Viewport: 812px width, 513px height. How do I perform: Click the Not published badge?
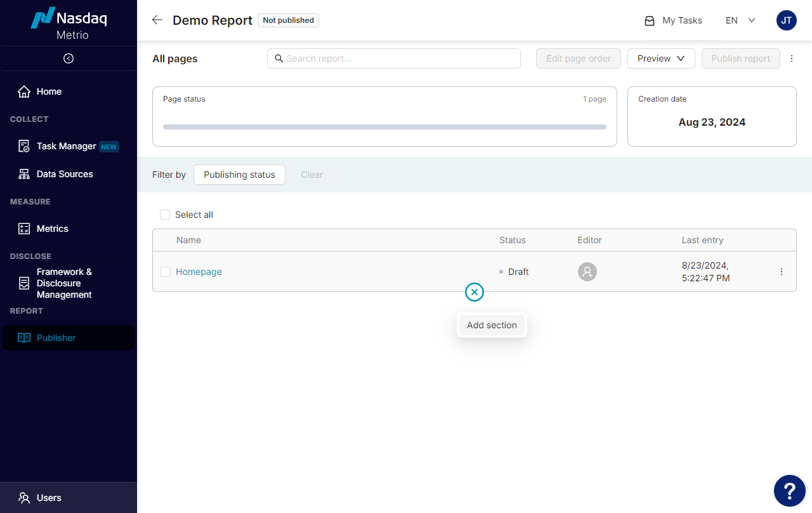288,20
